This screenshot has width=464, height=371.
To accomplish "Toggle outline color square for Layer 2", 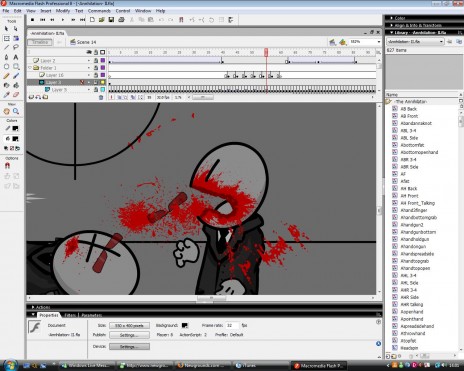I will click(x=103, y=61).
